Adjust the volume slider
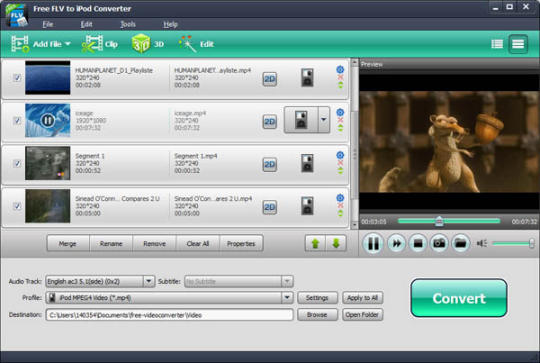This screenshot has height=363, width=540. pyautogui.click(x=513, y=243)
